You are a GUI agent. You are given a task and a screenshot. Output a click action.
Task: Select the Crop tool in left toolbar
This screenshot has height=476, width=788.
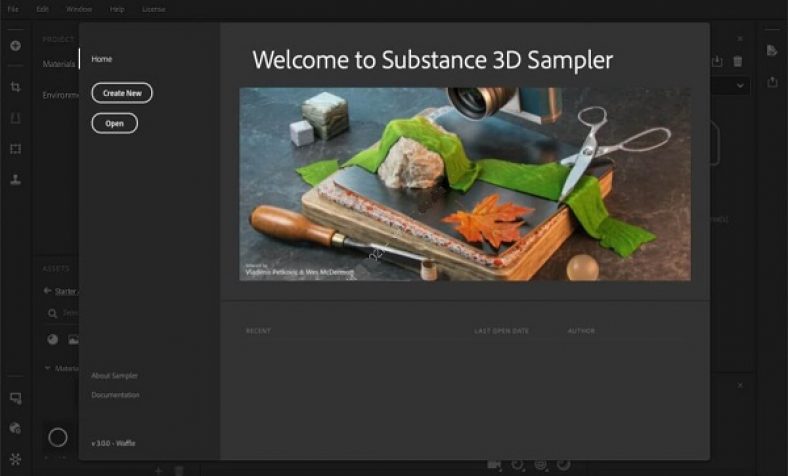tap(16, 87)
